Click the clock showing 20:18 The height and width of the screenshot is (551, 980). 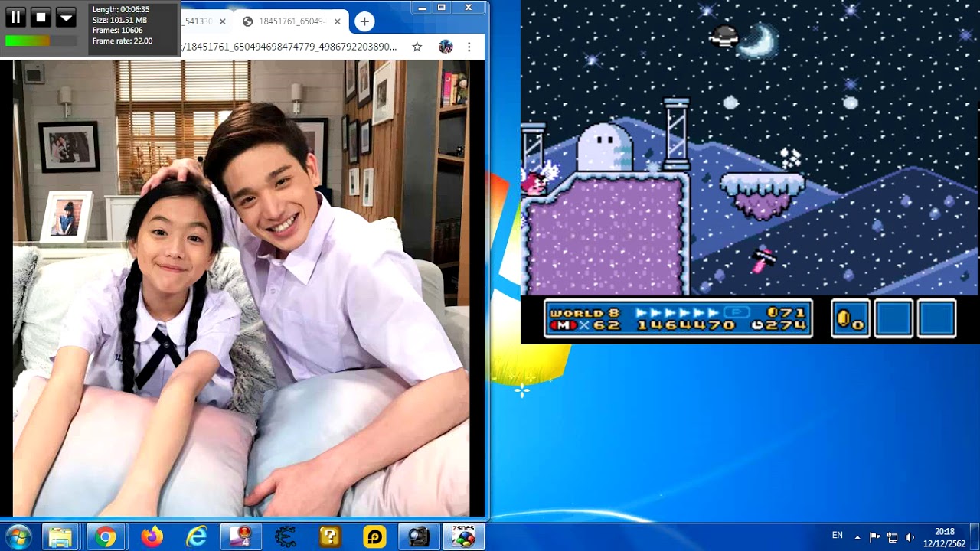click(x=945, y=537)
